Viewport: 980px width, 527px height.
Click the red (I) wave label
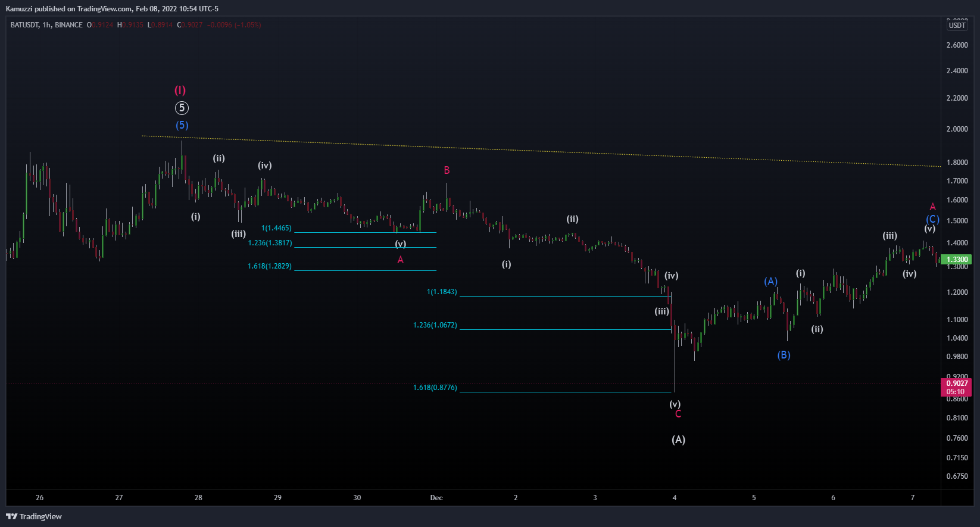(x=180, y=90)
